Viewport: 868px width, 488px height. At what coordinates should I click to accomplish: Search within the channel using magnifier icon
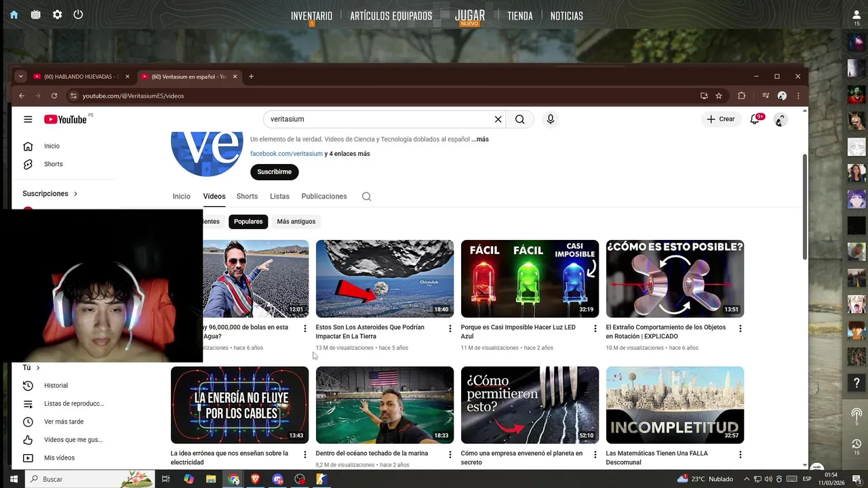tap(367, 197)
